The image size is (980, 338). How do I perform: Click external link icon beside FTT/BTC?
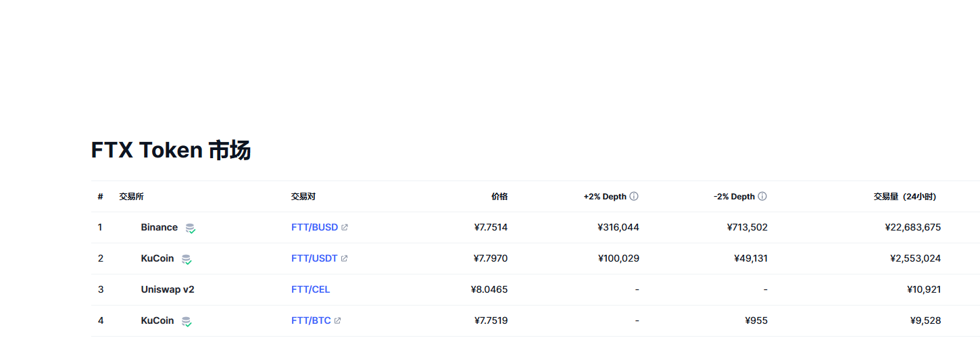click(338, 321)
